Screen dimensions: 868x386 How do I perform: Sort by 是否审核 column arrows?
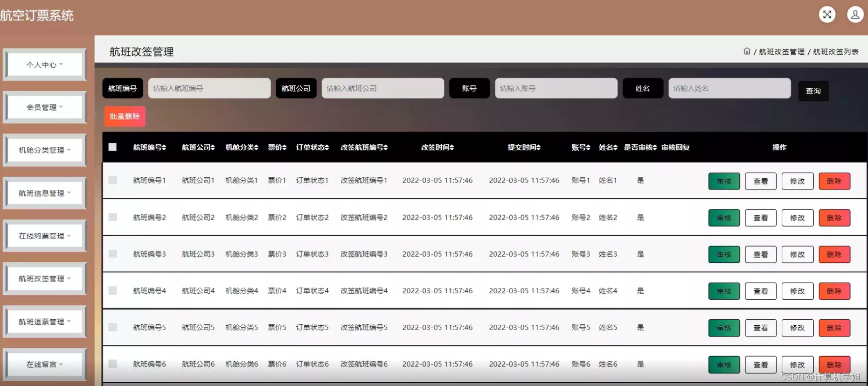click(x=655, y=147)
